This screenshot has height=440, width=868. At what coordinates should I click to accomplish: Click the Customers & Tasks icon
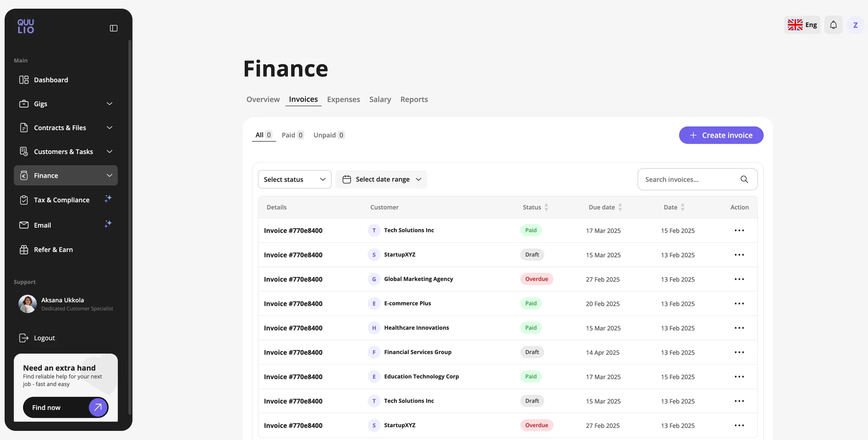(x=24, y=152)
